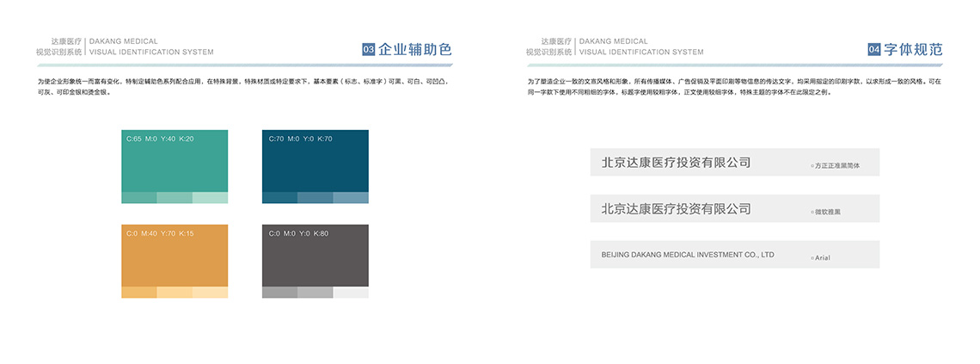Image resolution: width=980 pixels, height=364 pixels.
Task: Click BEIJING DAKANG MEDICAL INVESTMENT CO., LTD text
Action: pos(688,256)
